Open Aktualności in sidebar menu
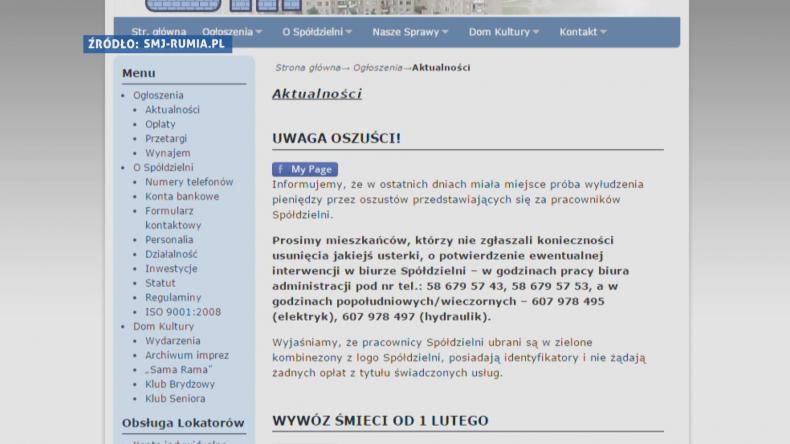Viewport: 790px width, 444px height. coord(172,109)
